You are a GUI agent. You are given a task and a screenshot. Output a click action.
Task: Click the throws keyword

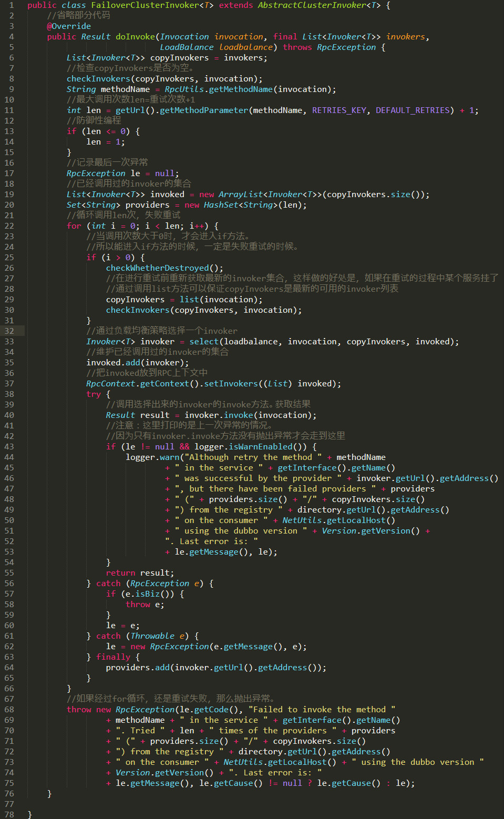297,47
